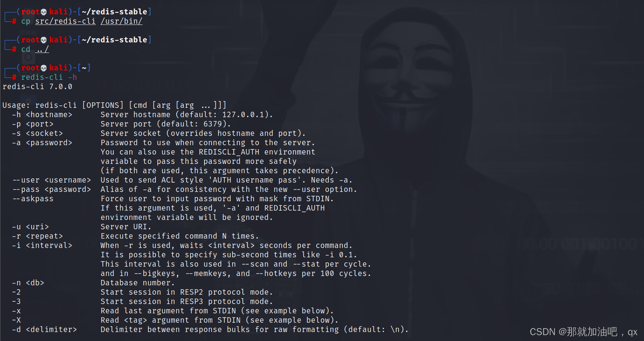This screenshot has width=644, height=341.
Task: Click the CSDN watermark text
Action: [583, 332]
